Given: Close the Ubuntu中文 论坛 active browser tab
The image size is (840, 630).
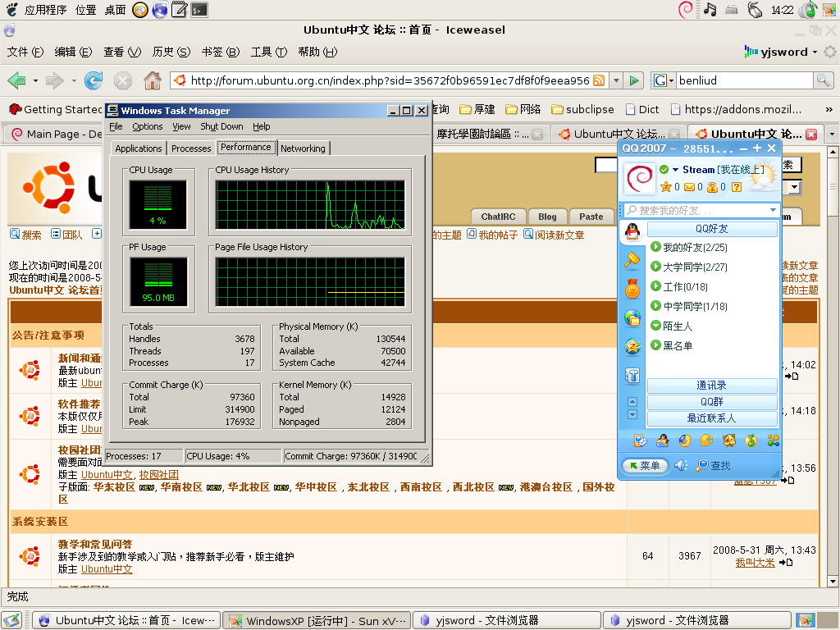Looking at the screenshot, I should click(811, 134).
